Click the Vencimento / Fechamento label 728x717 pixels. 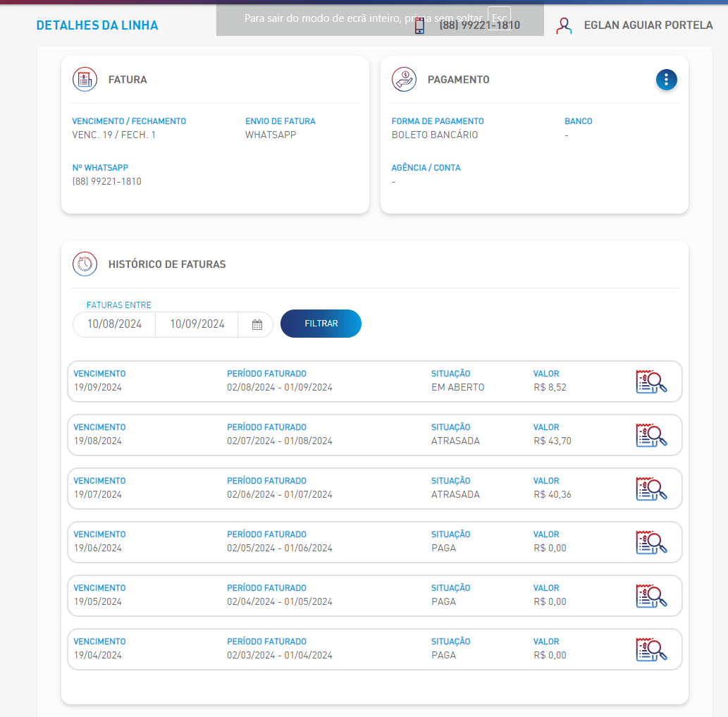129,121
